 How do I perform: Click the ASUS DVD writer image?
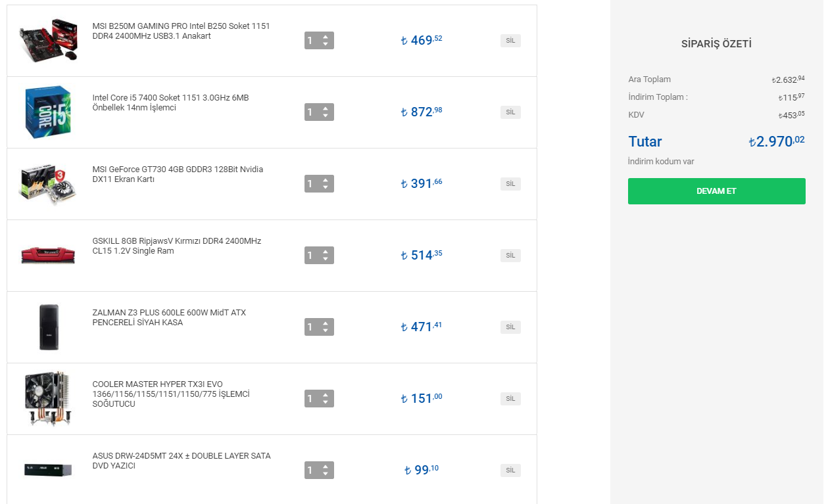pyautogui.click(x=48, y=470)
